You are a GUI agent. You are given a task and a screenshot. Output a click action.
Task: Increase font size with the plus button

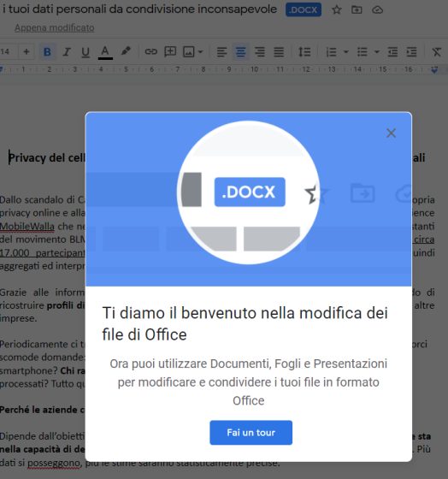(27, 51)
